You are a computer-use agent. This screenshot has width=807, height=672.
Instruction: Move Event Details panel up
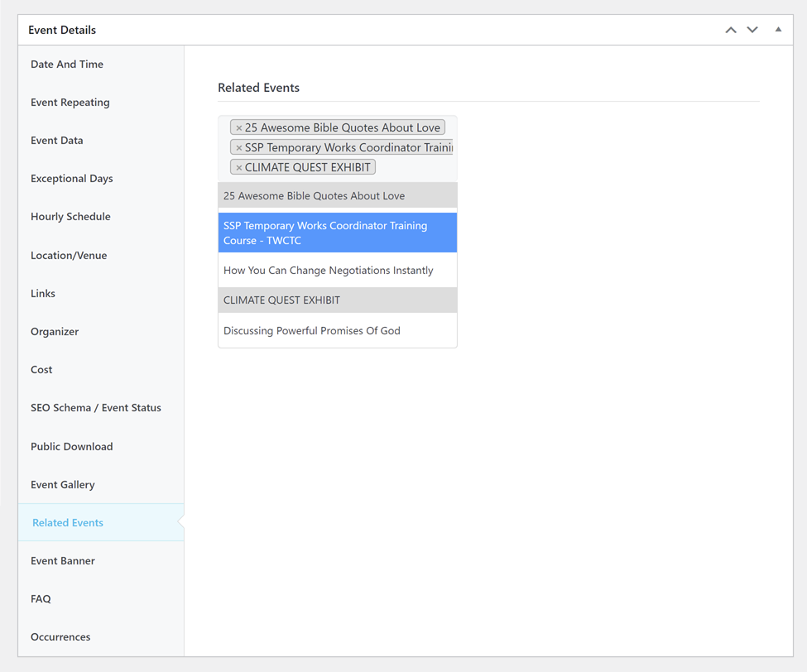[x=731, y=30]
